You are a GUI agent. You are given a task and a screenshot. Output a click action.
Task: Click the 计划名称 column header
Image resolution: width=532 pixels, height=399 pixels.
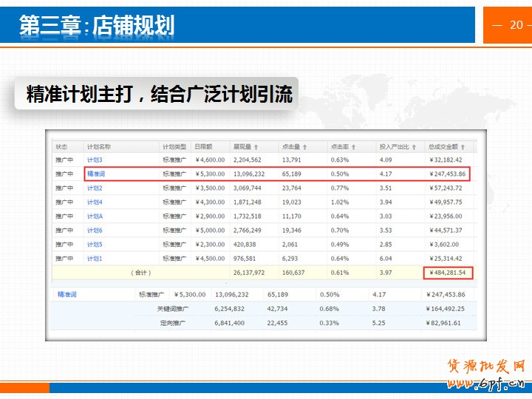point(98,147)
